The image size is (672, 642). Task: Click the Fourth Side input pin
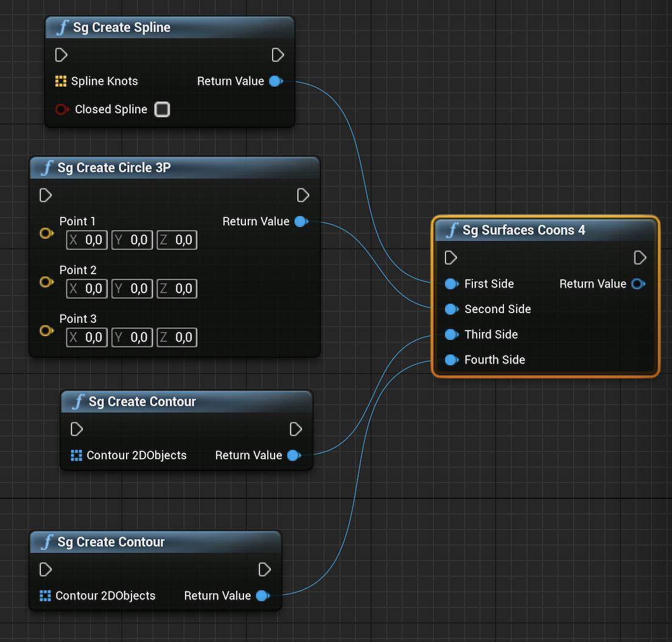pyautogui.click(x=452, y=360)
